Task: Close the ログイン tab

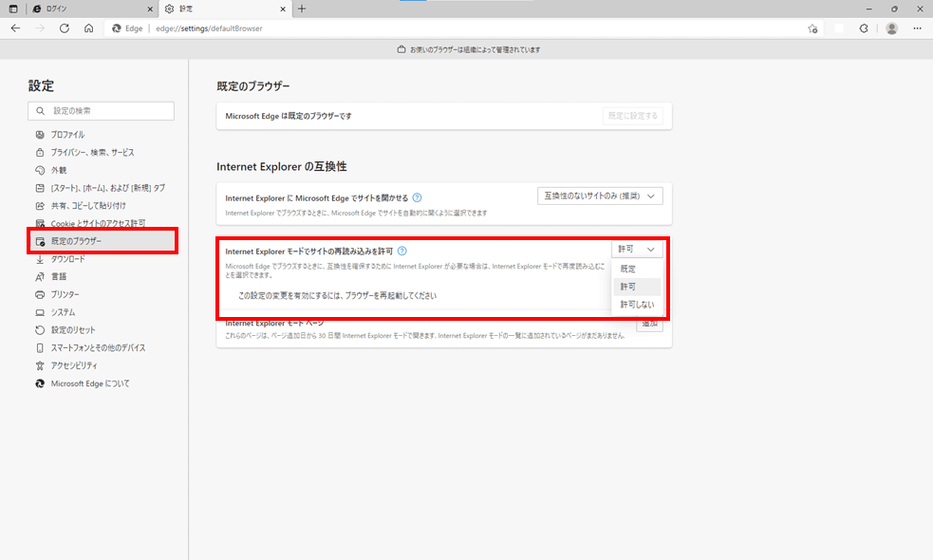Action: pyautogui.click(x=150, y=9)
